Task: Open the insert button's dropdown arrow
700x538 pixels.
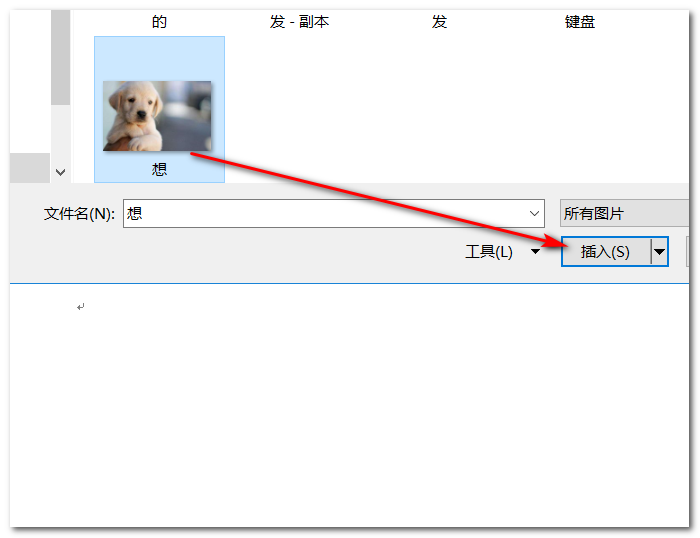Action: pyautogui.click(x=659, y=252)
